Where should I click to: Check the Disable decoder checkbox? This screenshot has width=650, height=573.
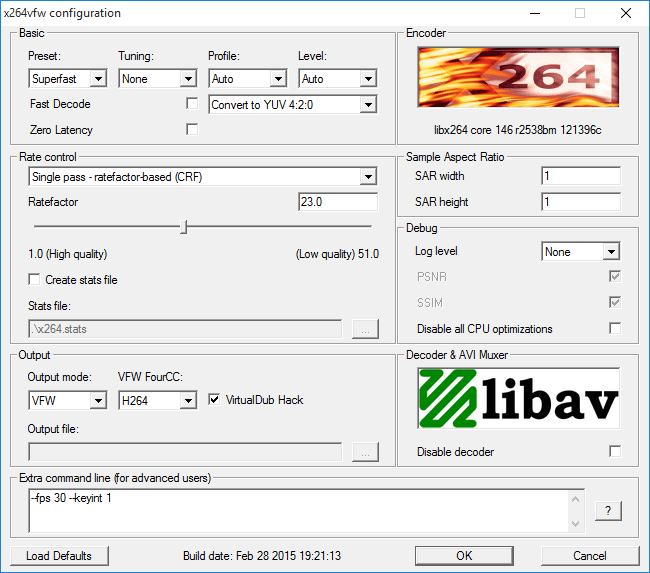pos(615,451)
